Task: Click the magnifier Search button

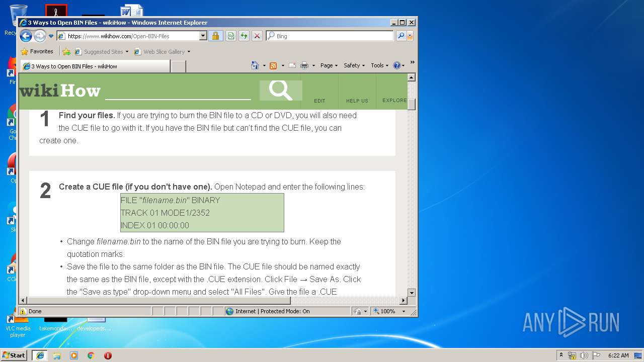Action: (x=401, y=36)
